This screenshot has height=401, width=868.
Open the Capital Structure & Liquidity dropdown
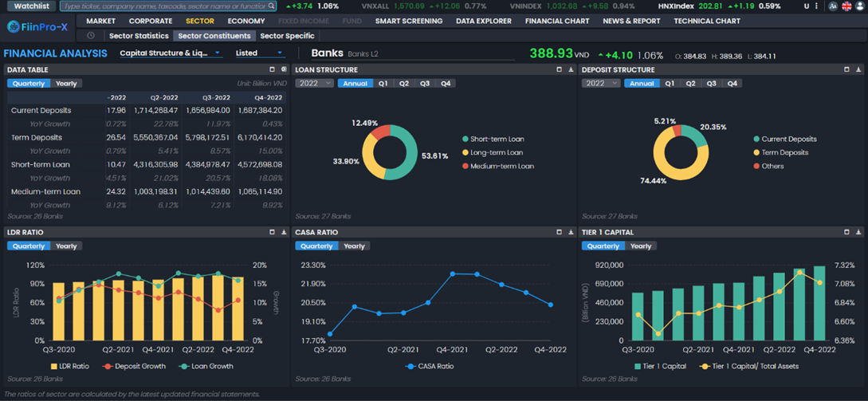tap(171, 53)
